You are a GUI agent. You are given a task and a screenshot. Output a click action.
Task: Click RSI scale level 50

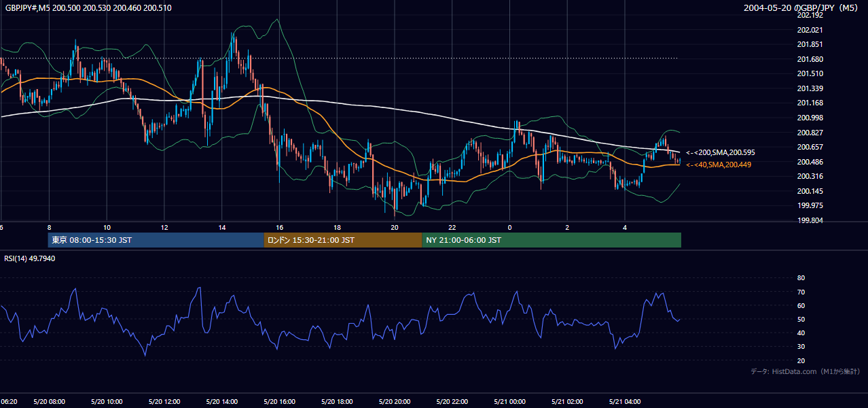(801, 319)
